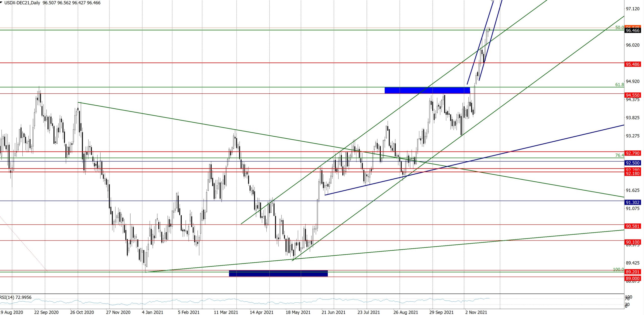Viewport: 644px width, 315px height.
Task: Click the 90.581 red price tag
Action: (x=632, y=226)
